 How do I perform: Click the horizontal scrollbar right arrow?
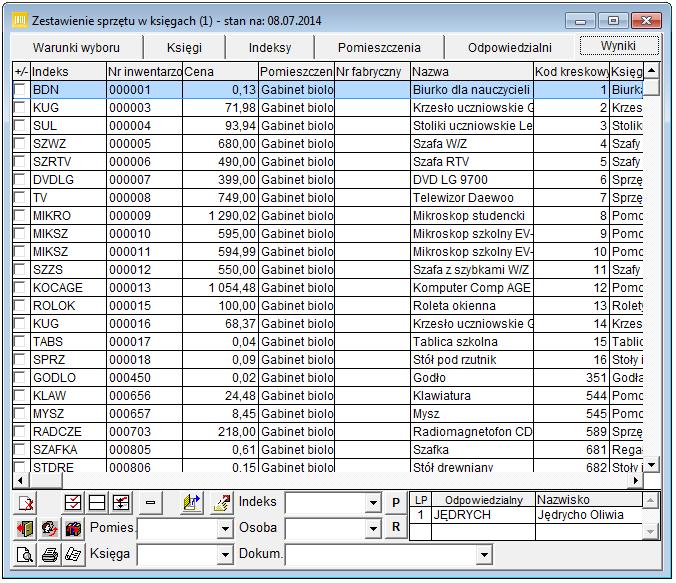636,480
